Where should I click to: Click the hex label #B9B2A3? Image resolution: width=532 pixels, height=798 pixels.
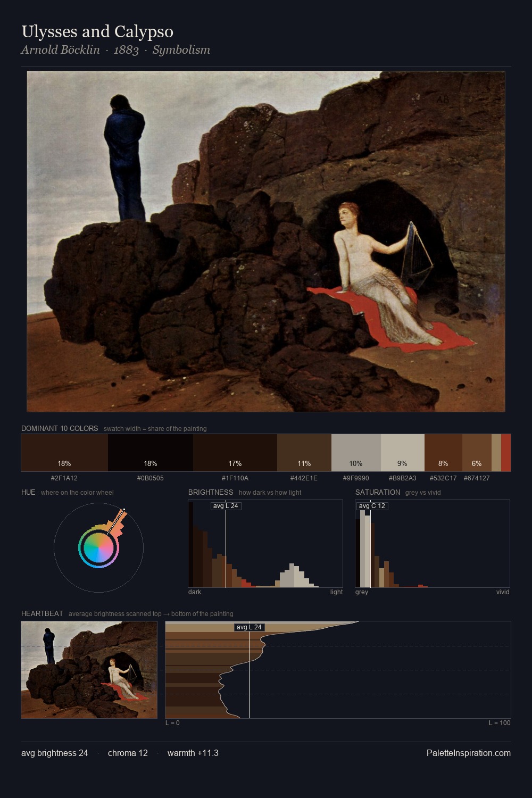click(403, 478)
